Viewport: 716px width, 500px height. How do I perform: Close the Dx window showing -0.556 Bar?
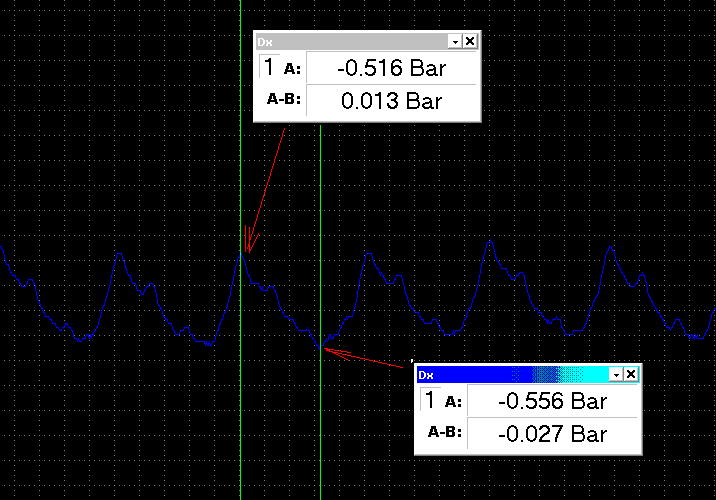click(x=631, y=375)
